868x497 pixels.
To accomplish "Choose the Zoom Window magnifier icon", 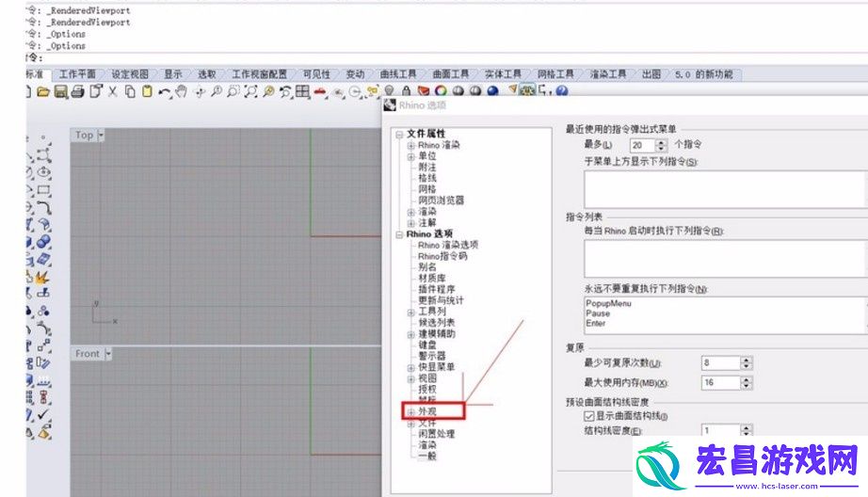I will pyautogui.click(x=233, y=91).
